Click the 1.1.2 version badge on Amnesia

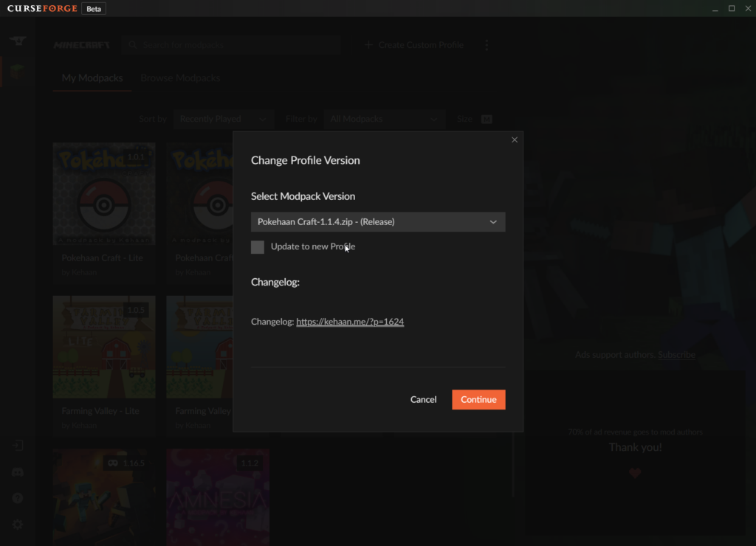point(250,463)
